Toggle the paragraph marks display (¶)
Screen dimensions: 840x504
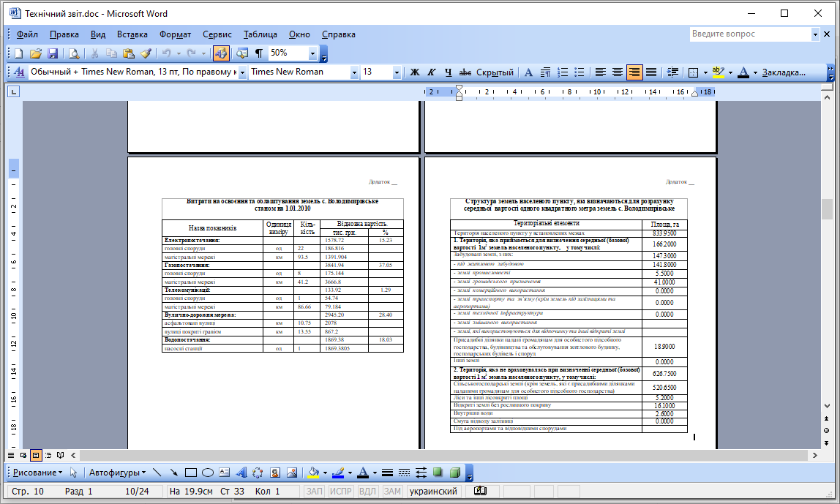click(x=259, y=53)
